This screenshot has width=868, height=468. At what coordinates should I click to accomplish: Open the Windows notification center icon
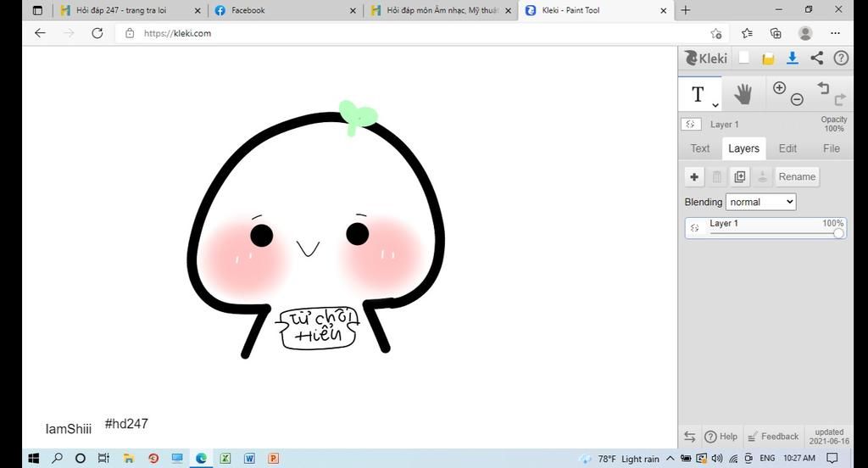[832, 459]
